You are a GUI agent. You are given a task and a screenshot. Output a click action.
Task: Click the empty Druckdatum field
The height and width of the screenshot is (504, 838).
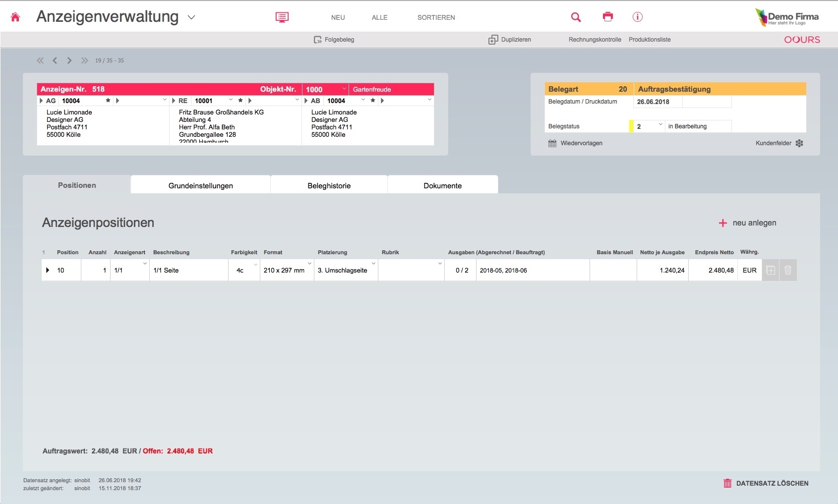tap(707, 102)
